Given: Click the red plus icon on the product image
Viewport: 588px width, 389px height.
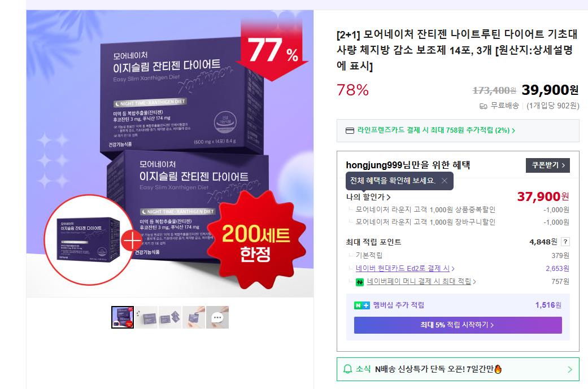Looking at the screenshot, I should [132, 240].
